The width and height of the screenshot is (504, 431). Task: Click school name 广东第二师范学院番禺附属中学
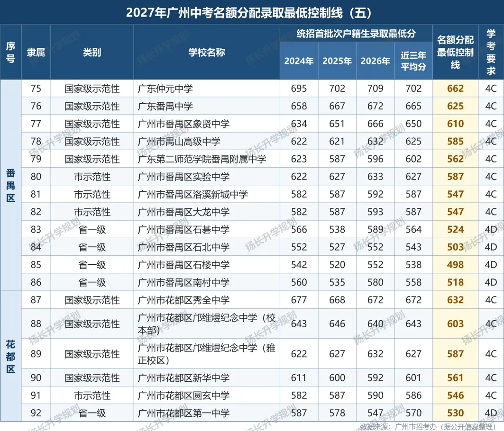coord(202,159)
